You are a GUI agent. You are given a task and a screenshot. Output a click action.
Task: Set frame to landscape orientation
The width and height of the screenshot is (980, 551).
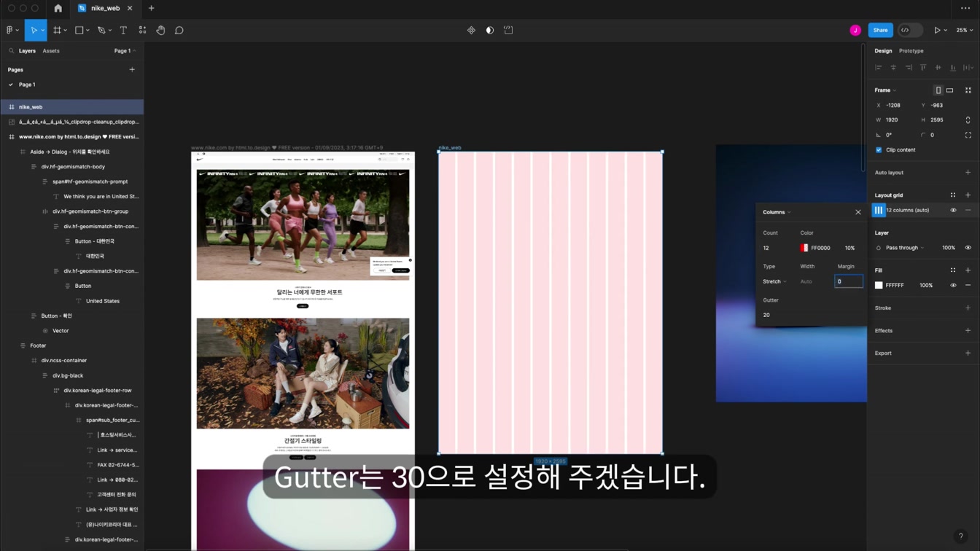coord(949,90)
